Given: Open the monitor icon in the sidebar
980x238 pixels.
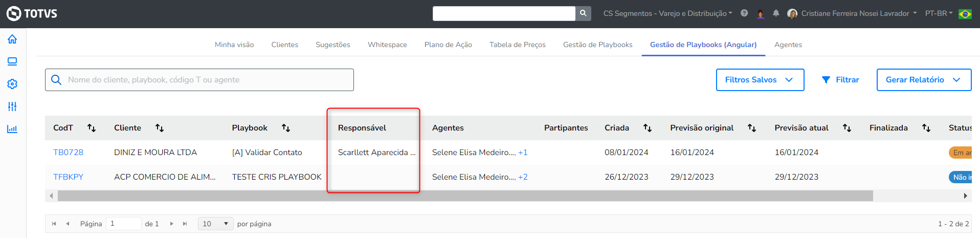Looking at the screenshot, I should (12, 61).
